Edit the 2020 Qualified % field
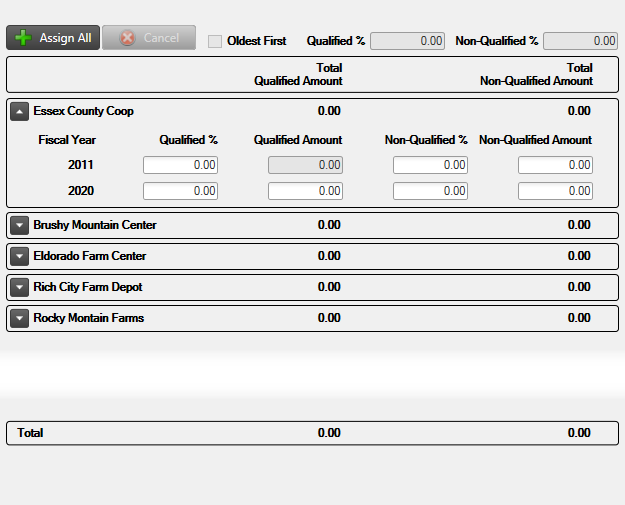 180,191
